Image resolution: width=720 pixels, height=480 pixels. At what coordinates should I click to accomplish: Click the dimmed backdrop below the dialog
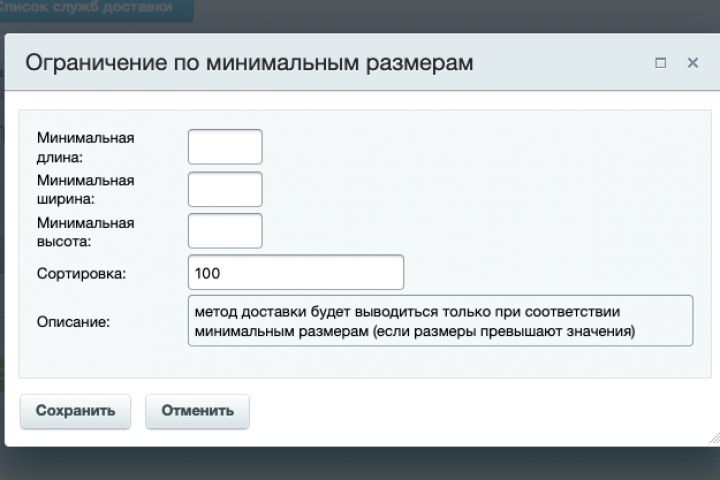(360, 464)
